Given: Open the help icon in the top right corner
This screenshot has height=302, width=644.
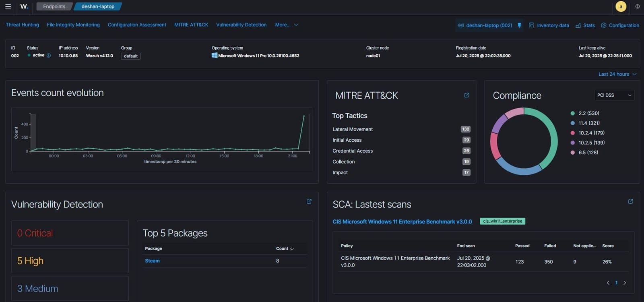Looking at the screenshot, I should click(637, 6).
